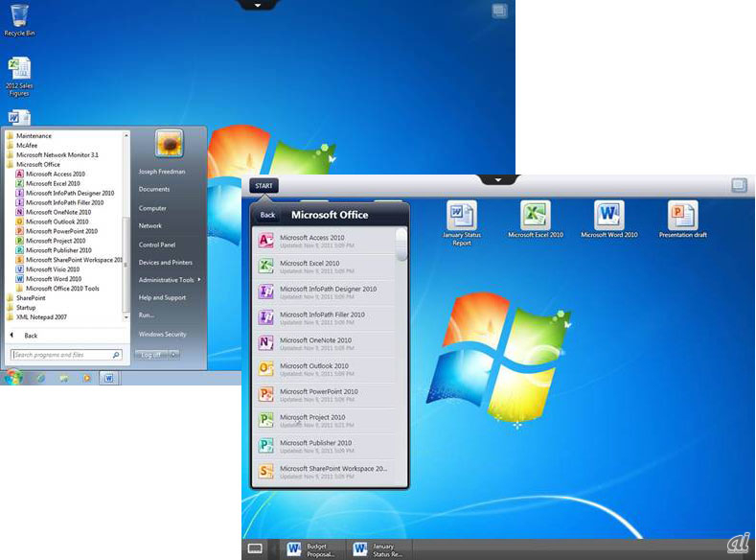
Task: Select Microsoft OneNote 2010 in touch list
Action: 315,340
